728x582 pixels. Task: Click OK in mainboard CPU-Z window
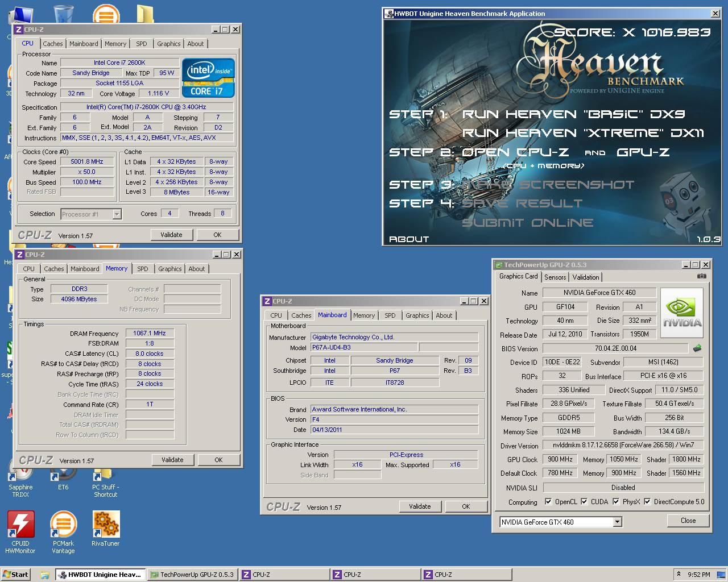coord(466,506)
